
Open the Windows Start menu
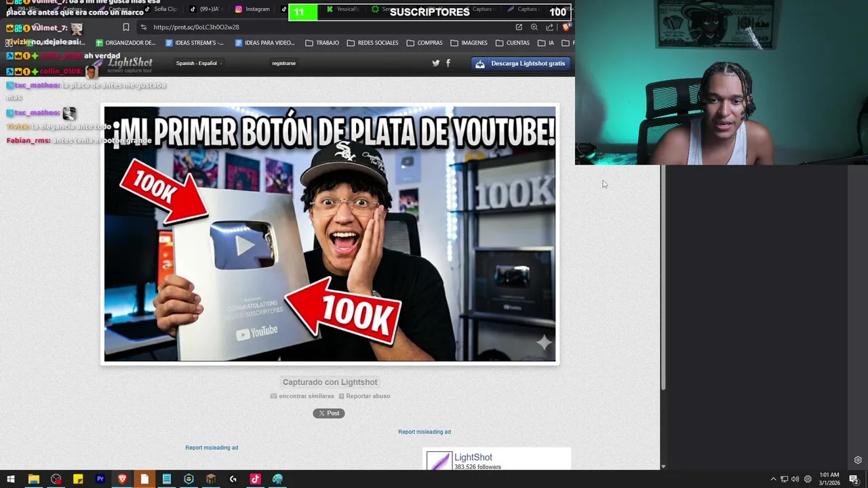tap(11, 479)
